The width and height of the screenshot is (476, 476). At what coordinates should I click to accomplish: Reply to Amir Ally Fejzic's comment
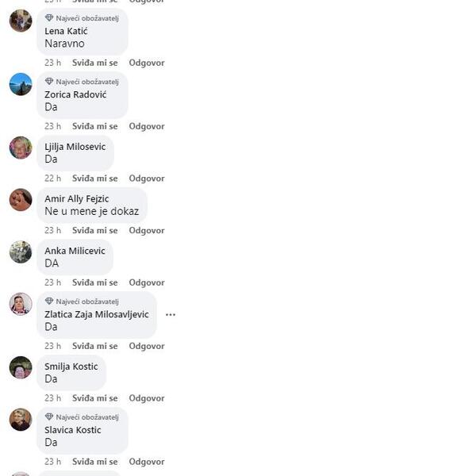(147, 230)
